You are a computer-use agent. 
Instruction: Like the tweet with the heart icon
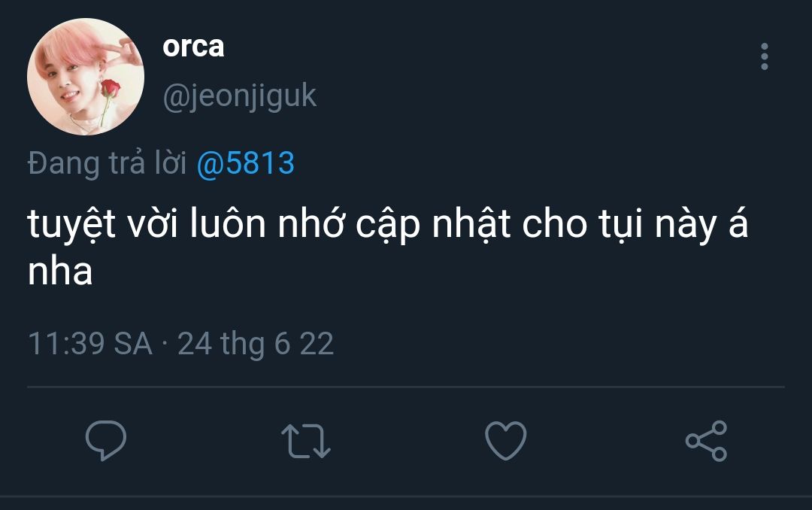pyautogui.click(x=505, y=440)
